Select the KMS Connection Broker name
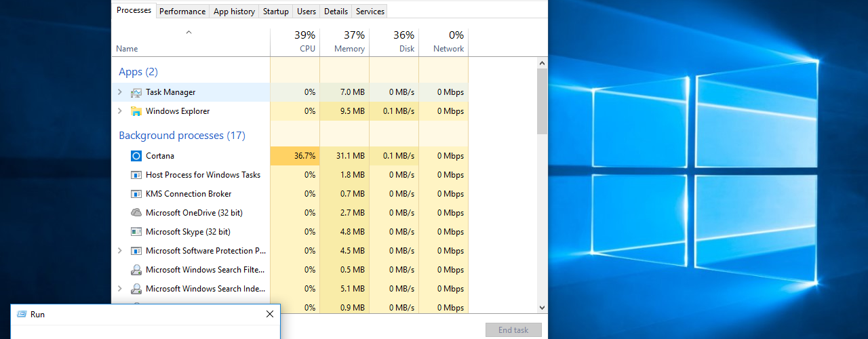This screenshot has height=339, width=868. coord(189,194)
